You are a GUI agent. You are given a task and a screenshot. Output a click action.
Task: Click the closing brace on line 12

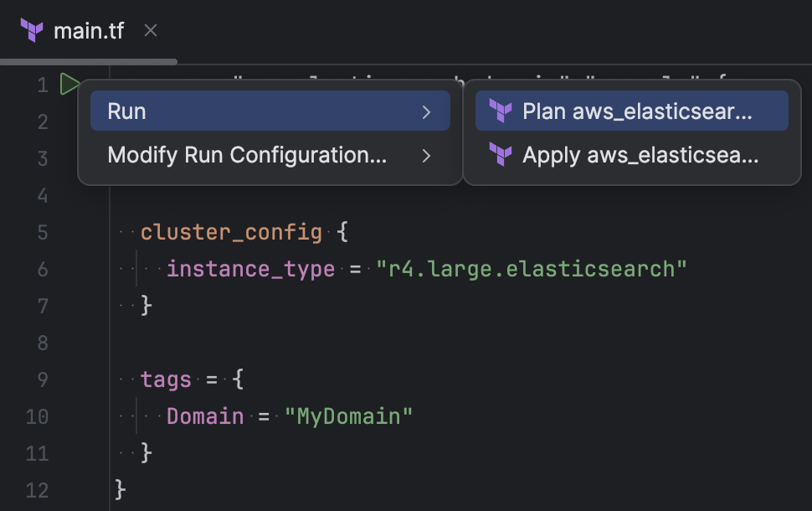click(117, 491)
